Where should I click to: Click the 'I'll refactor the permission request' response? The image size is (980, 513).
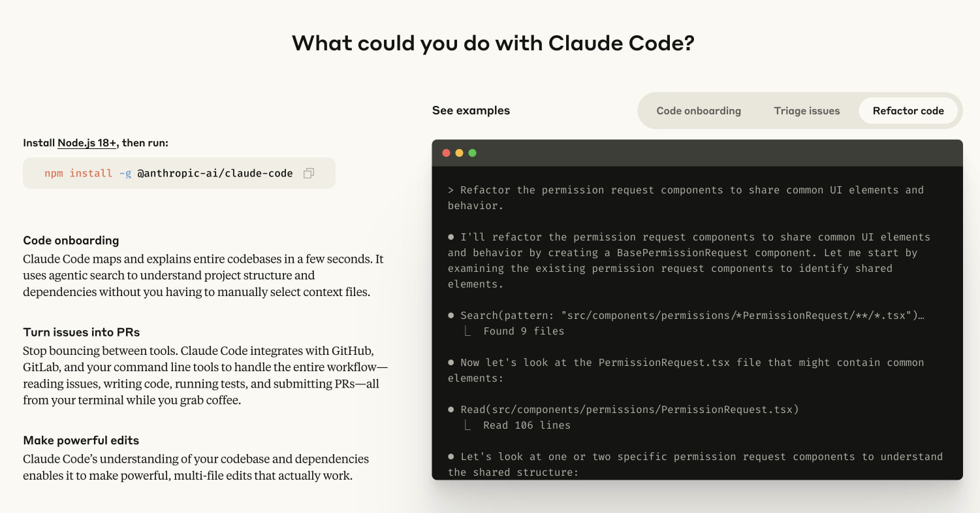pyautogui.click(x=689, y=260)
